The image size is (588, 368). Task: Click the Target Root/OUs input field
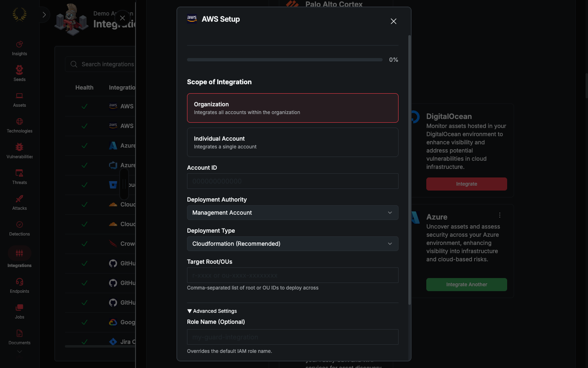click(x=292, y=275)
